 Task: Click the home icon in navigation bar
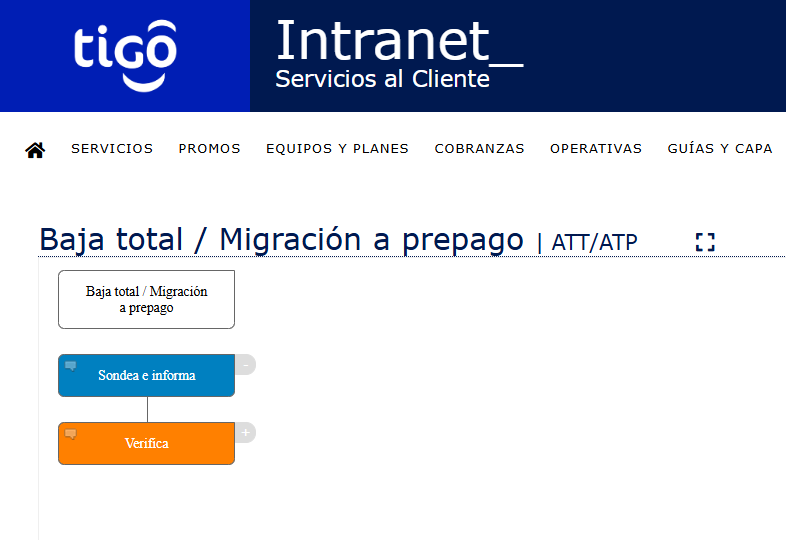pos(35,149)
